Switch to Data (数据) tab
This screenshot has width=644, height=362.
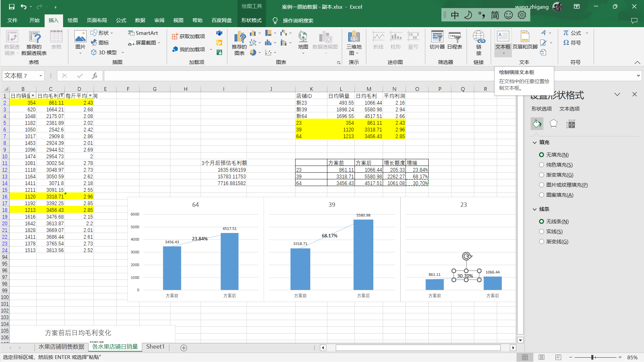pos(140,20)
